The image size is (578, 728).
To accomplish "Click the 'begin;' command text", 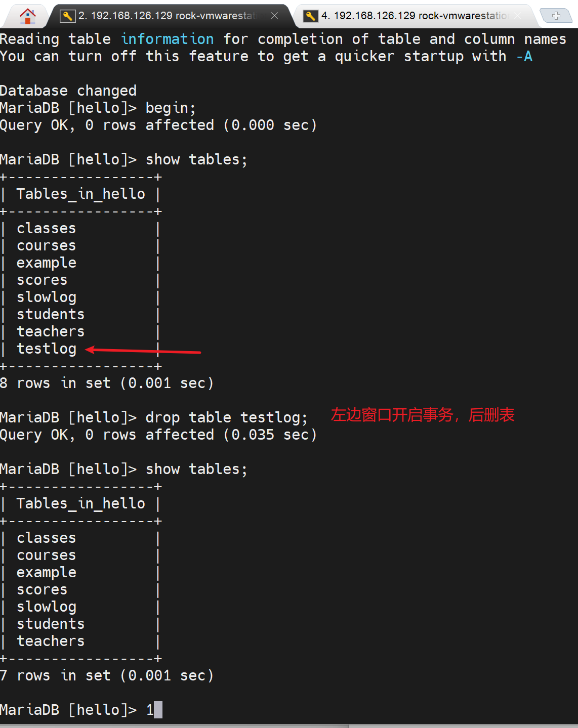I will (x=170, y=108).
